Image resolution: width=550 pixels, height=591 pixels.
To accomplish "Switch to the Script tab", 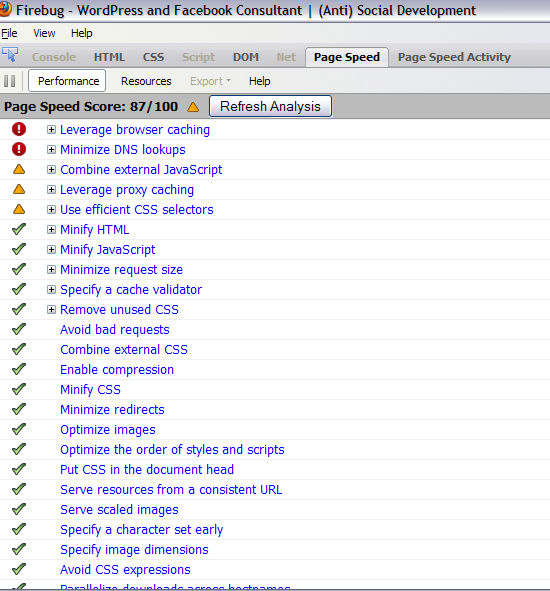I will 198,57.
